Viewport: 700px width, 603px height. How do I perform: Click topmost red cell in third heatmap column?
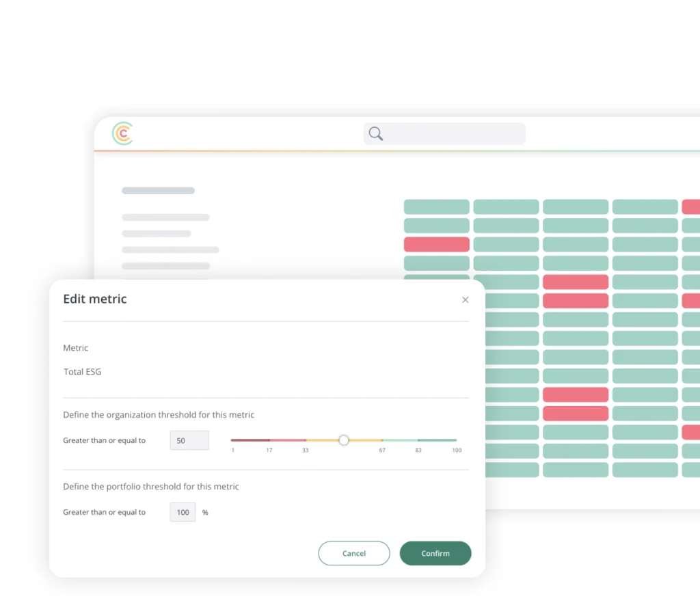pyautogui.click(x=576, y=282)
